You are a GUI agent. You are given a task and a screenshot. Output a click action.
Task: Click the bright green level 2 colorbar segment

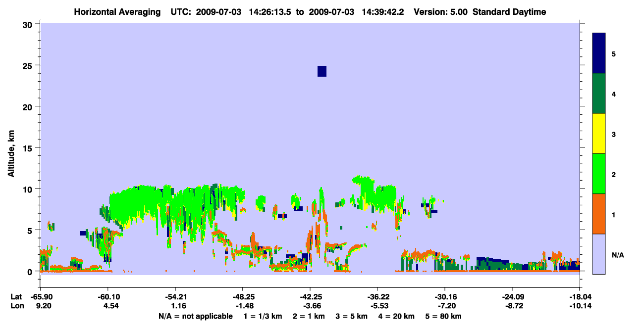coord(599,174)
